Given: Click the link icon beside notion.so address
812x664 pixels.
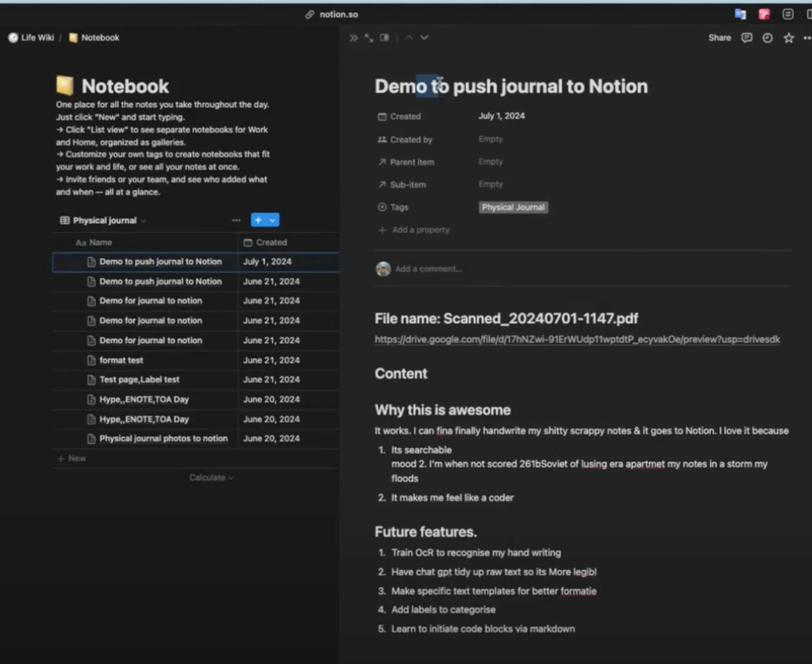Looking at the screenshot, I should click(310, 15).
